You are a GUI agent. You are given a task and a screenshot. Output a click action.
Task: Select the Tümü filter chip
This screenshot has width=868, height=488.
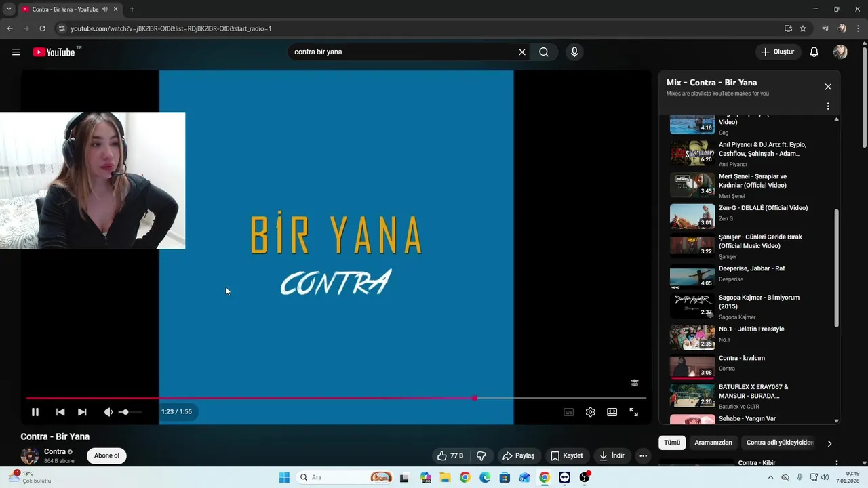(672, 443)
